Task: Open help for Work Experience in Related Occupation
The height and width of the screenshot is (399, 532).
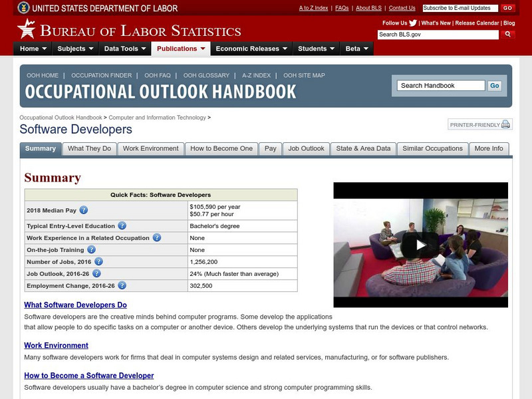Action: 156,238
